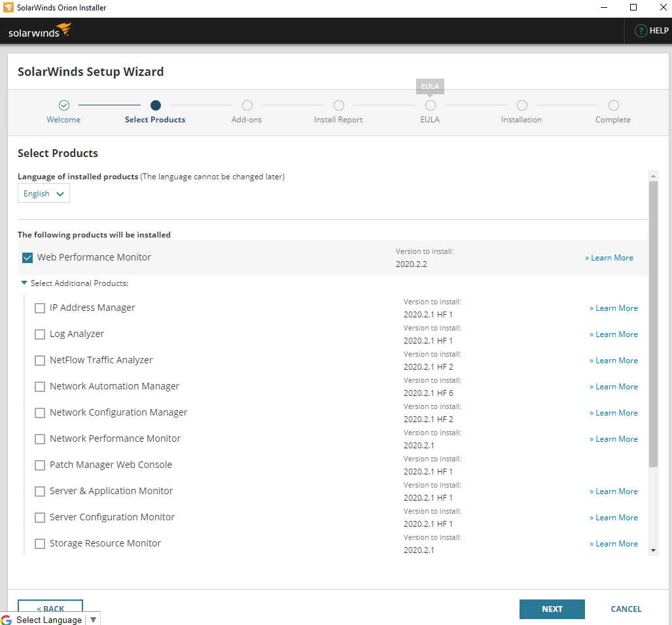The width and height of the screenshot is (672, 625).
Task: Open Learn More for Network Performance Monitor
Action: click(x=614, y=439)
